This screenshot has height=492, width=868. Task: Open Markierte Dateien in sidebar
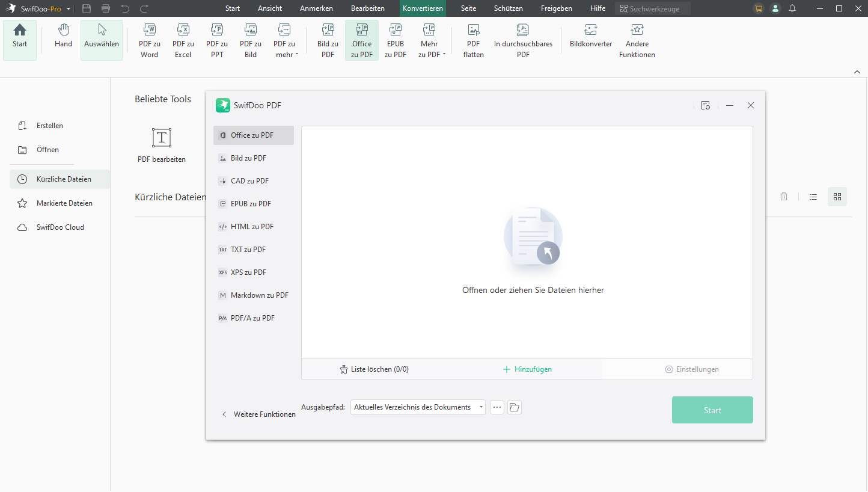(x=60, y=203)
